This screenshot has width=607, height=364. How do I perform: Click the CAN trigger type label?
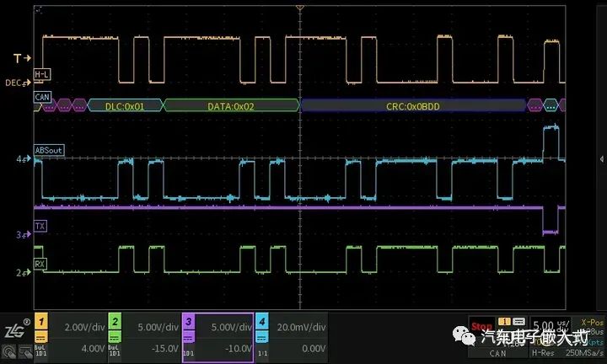click(x=497, y=353)
